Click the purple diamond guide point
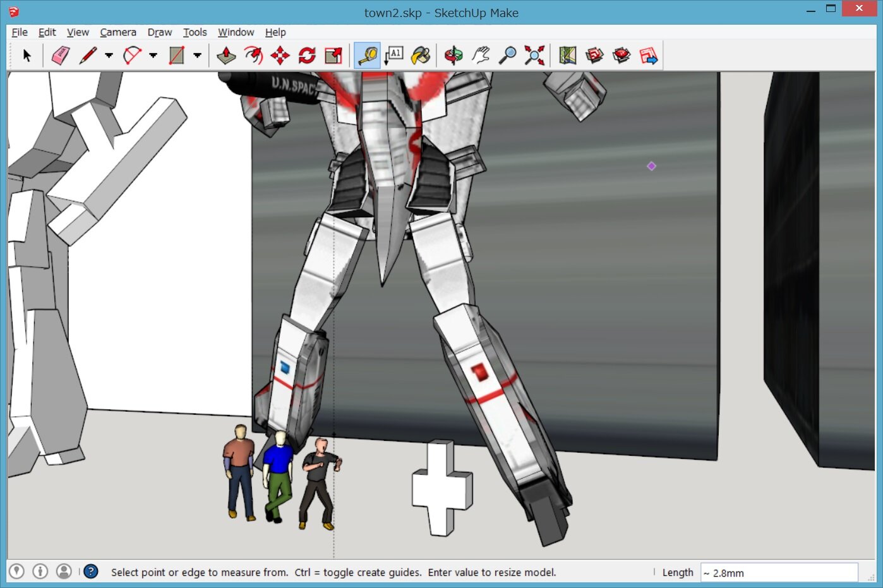 pyautogui.click(x=651, y=166)
